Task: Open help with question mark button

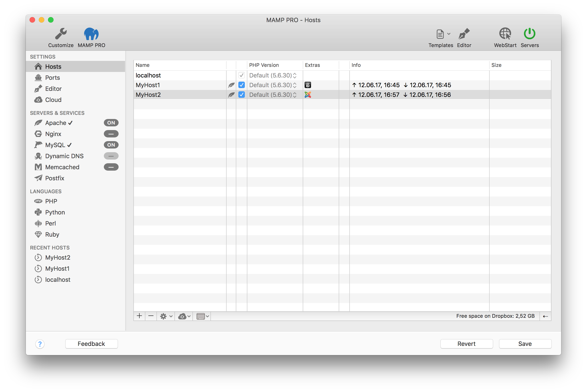Action: 40,344
